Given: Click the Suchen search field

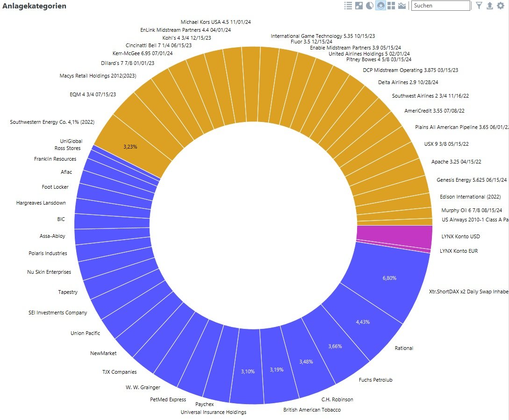Looking at the screenshot, I should (440, 6).
